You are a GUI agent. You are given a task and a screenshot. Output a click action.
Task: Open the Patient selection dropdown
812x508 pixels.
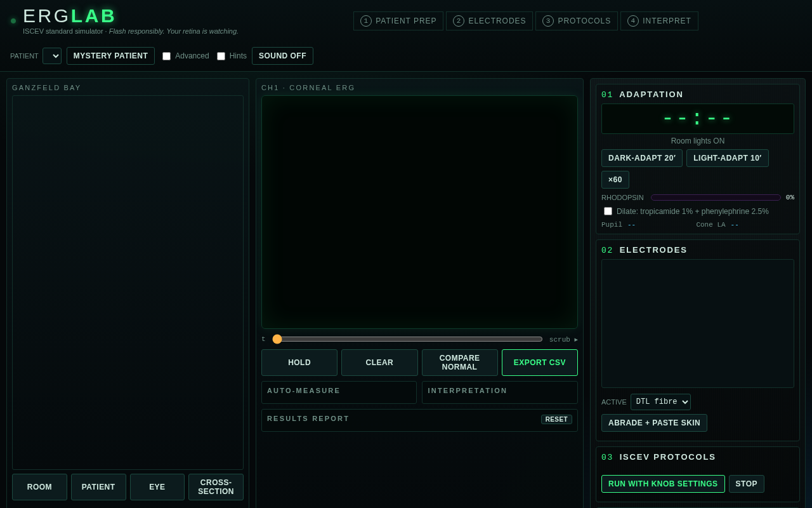[52, 56]
